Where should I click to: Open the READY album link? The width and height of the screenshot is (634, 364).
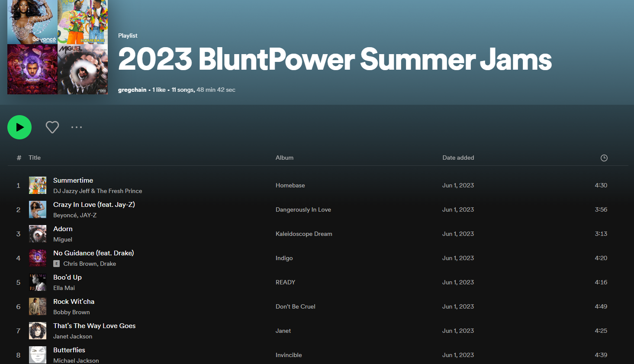(x=285, y=282)
